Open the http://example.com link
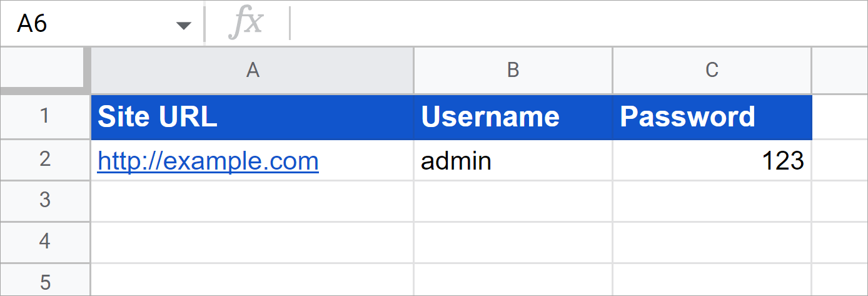Image resolution: width=868 pixels, height=296 pixels. tap(208, 161)
